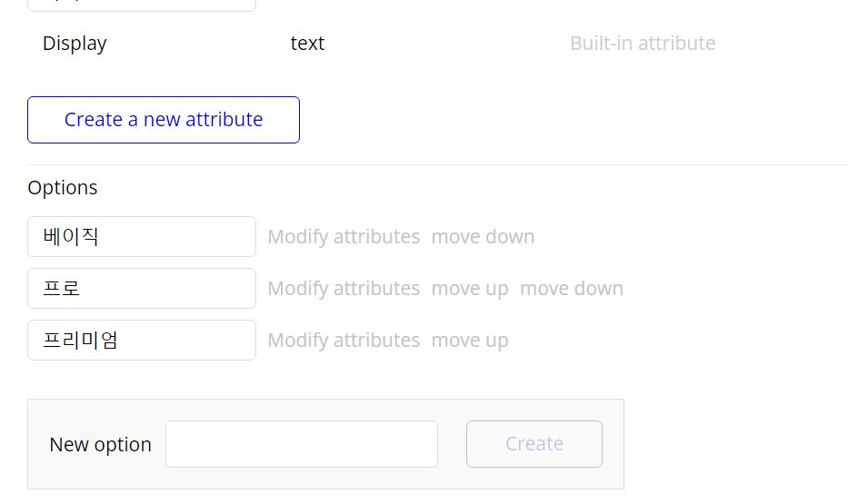Image resolution: width=848 pixels, height=504 pixels.
Task: Move the 프로 option up
Action: click(x=470, y=289)
